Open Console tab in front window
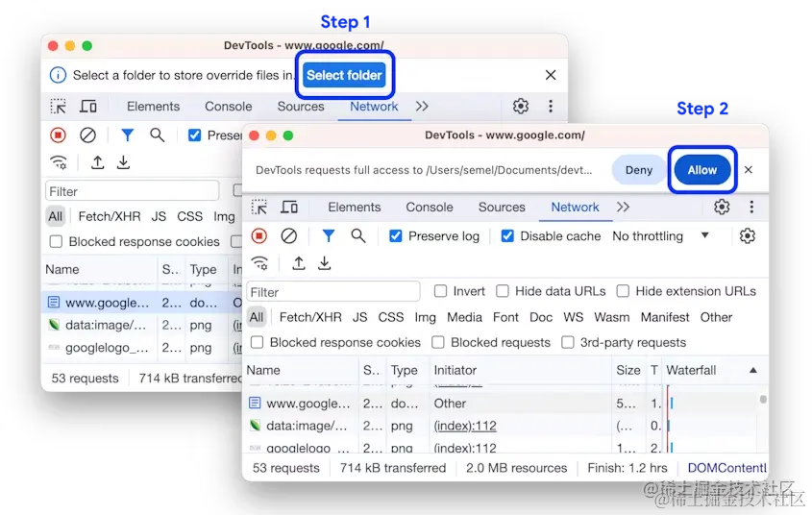Viewport: 812px width, 515px height. pyautogui.click(x=430, y=207)
